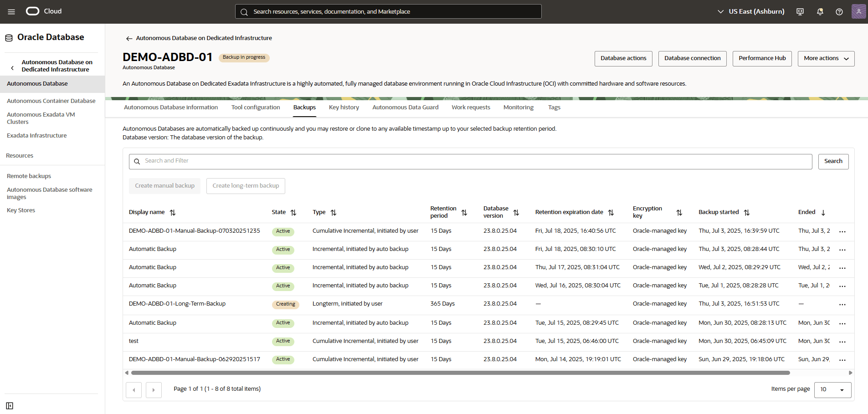Switch to the Key history tab
The image size is (868, 414).
(344, 107)
